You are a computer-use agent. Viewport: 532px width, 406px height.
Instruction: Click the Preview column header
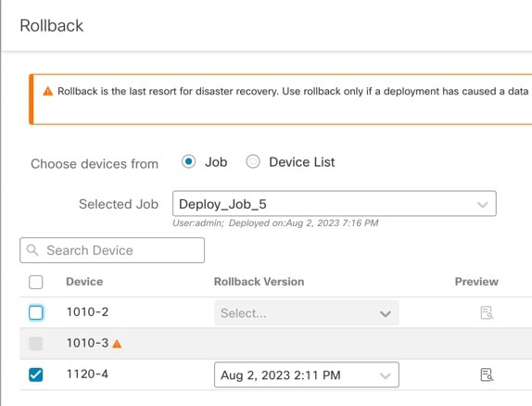point(476,282)
